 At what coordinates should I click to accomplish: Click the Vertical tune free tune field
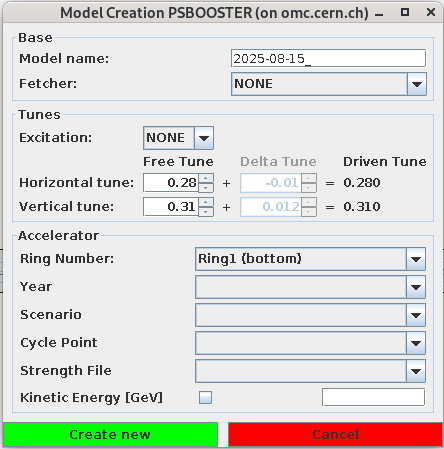171,207
